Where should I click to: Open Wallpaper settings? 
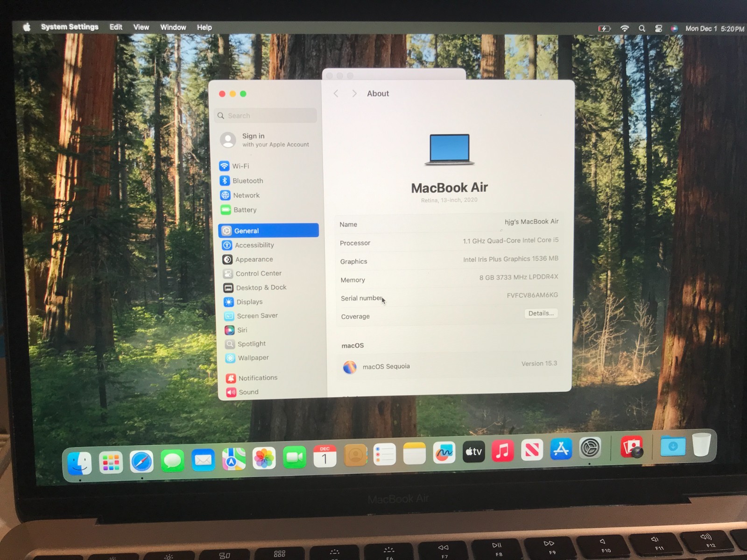coord(253,358)
